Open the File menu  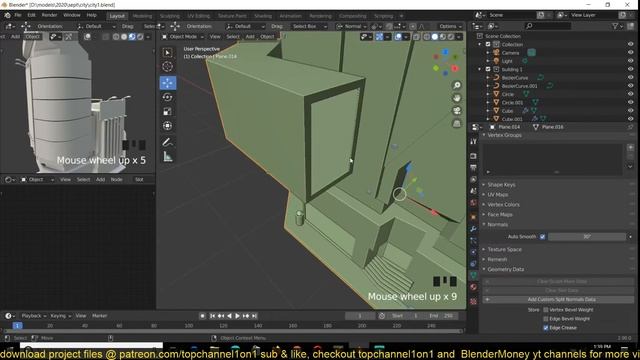[18, 15]
